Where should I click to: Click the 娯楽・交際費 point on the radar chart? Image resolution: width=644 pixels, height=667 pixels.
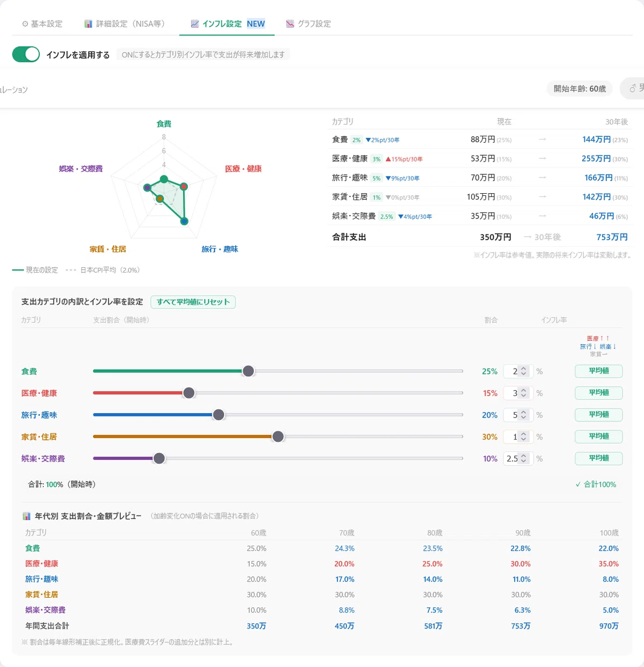(147, 187)
